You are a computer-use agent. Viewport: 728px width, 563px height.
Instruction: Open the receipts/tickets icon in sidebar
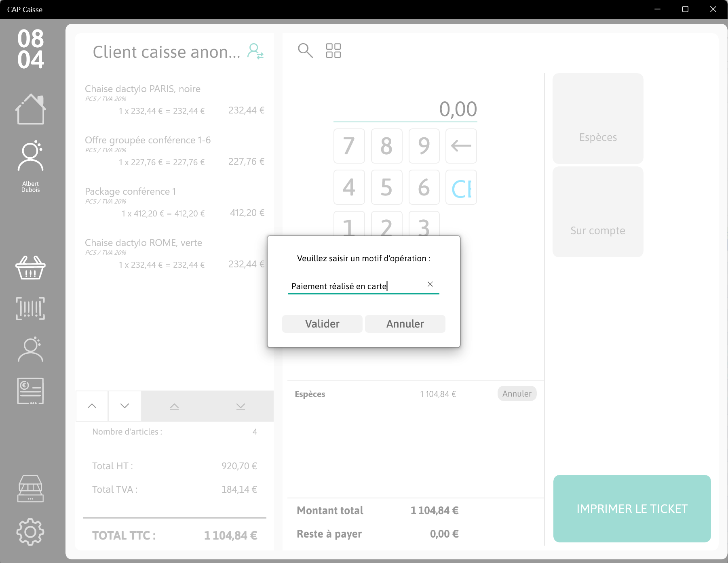[31, 391]
